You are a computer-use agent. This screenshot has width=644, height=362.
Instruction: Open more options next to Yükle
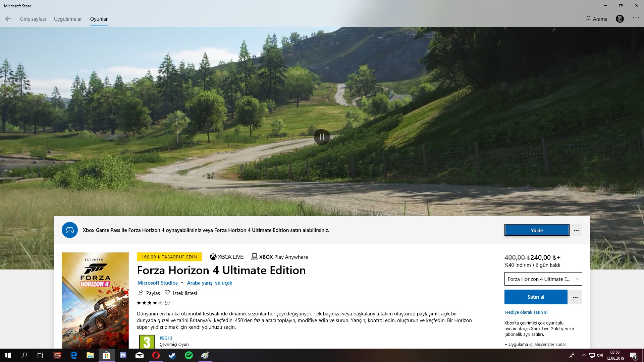(x=576, y=230)
